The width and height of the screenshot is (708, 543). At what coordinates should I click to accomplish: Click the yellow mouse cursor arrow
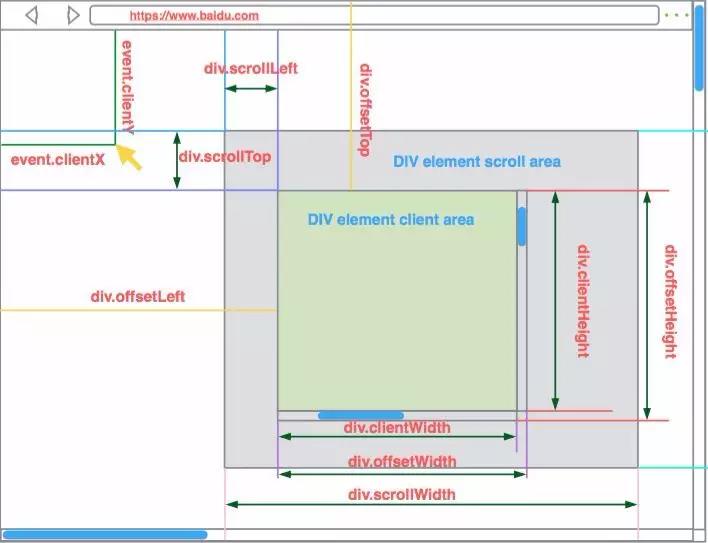[x=129, y=157]
